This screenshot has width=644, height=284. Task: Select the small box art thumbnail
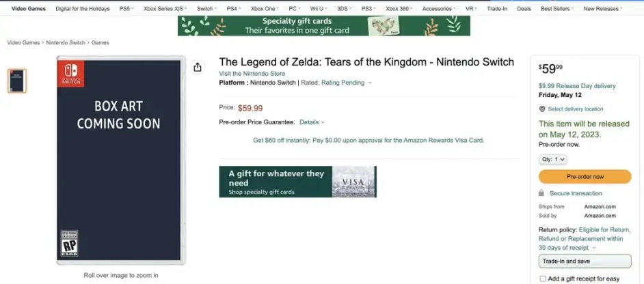17,81
